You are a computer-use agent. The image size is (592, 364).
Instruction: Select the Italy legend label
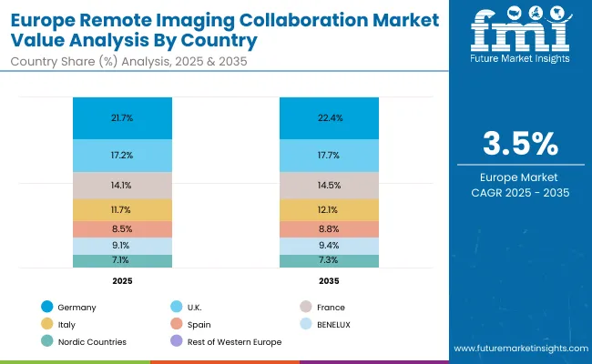point(66,325)
